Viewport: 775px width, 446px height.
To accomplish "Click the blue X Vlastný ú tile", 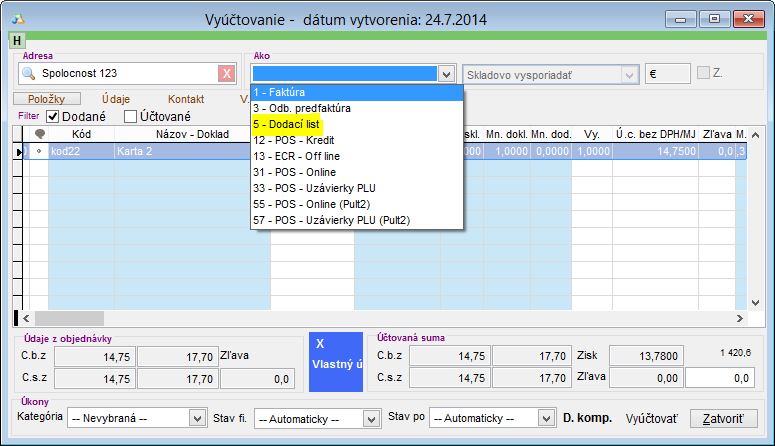I will [x=335, y=355].
